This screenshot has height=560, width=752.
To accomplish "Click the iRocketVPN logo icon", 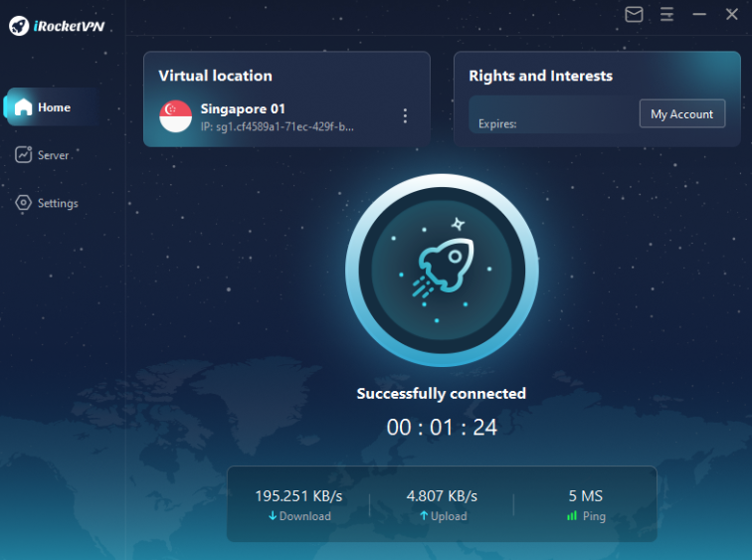I will 19,26.
